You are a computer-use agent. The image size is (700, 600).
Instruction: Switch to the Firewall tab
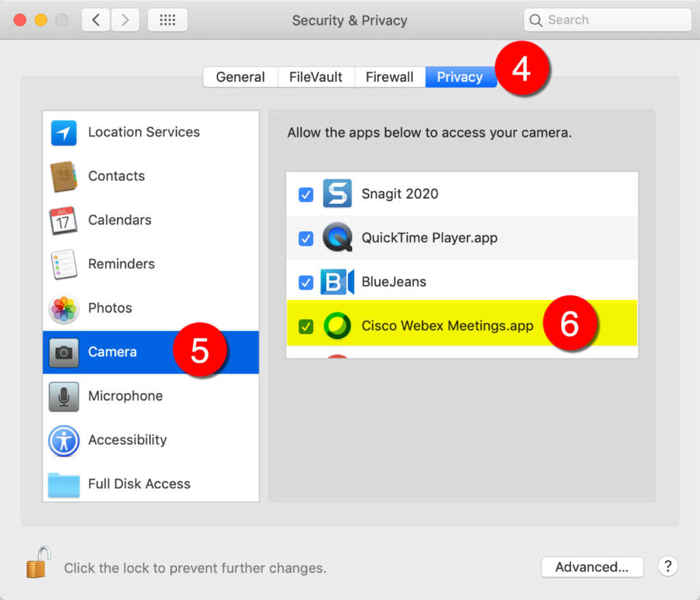[x=390, y=77]
